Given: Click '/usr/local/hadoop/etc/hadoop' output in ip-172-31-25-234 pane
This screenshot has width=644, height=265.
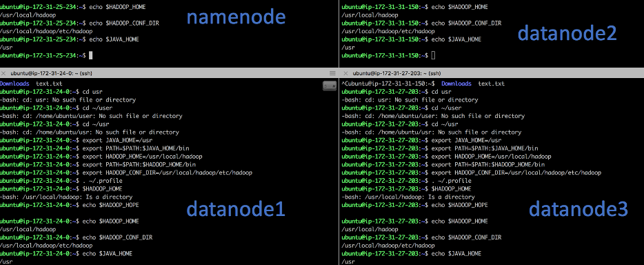Looking at the screenshot, I should pos(46,31).
